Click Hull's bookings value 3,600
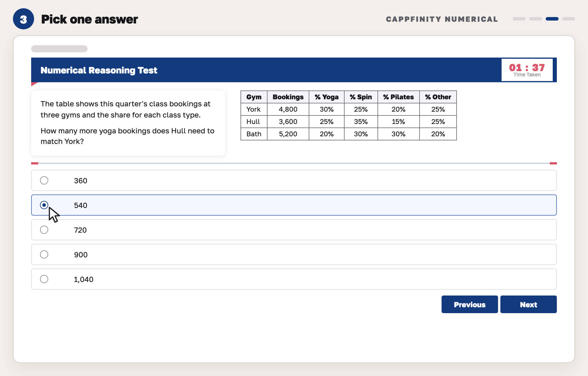 [x=288, y=122]
